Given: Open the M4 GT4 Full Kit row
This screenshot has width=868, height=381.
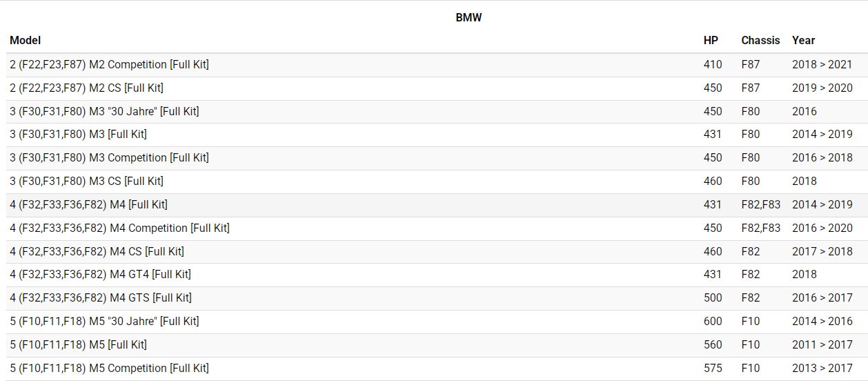Looking at the screenshot, I should 100,275.
